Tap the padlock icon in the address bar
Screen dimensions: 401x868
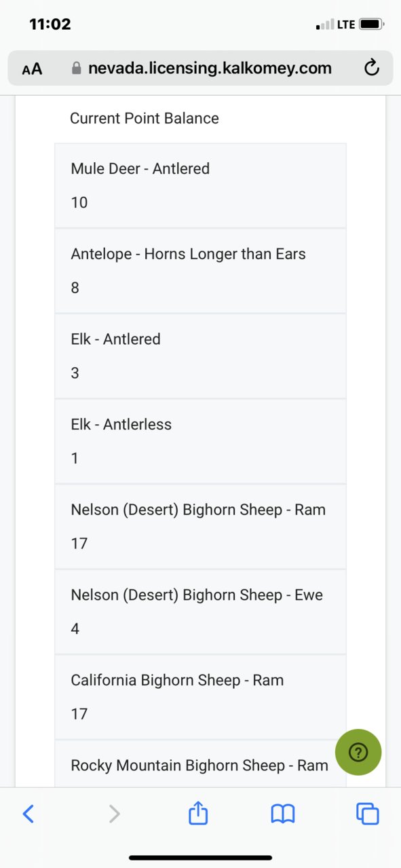click(x=77, y=68)
